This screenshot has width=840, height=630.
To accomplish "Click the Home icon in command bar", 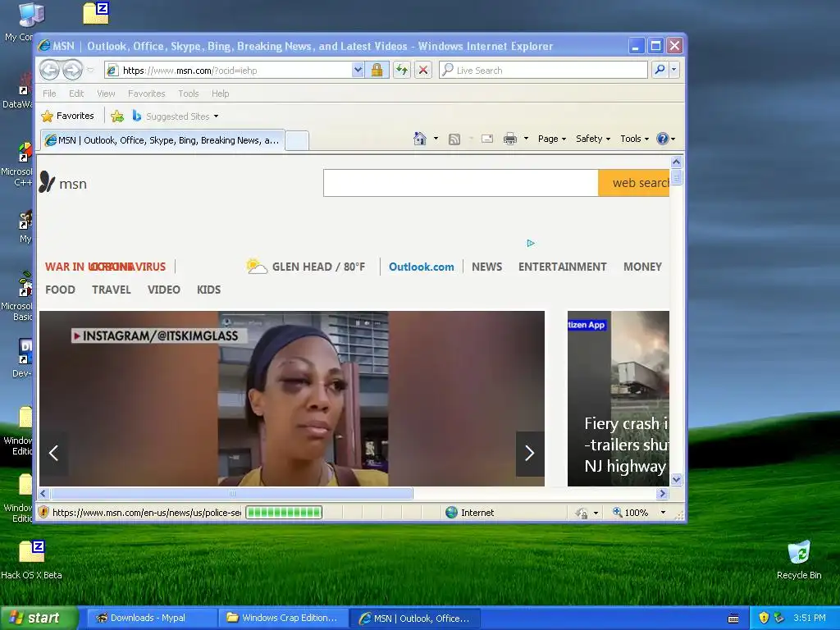I will coord(419,139).
